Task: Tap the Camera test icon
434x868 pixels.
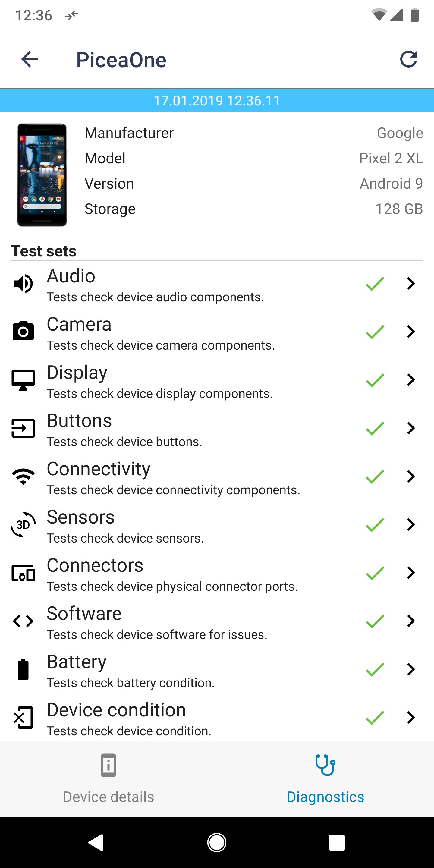Action: point(23,332)
